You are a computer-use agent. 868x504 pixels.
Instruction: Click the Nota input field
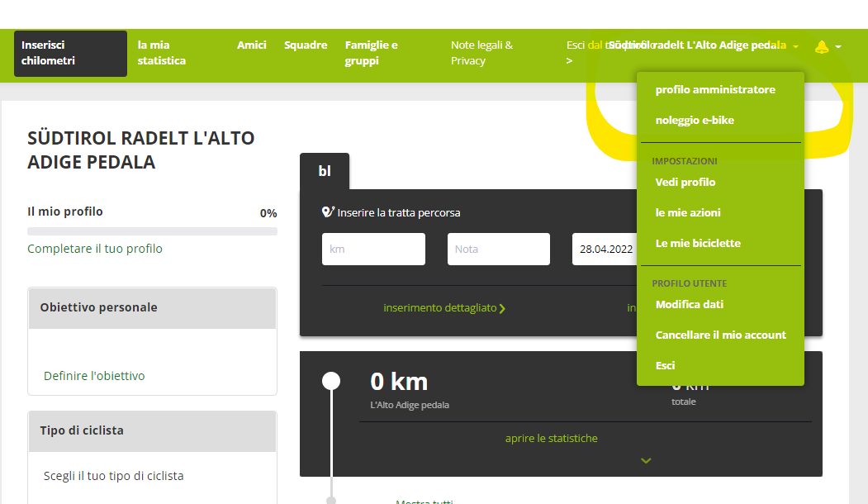click(499, 250)
